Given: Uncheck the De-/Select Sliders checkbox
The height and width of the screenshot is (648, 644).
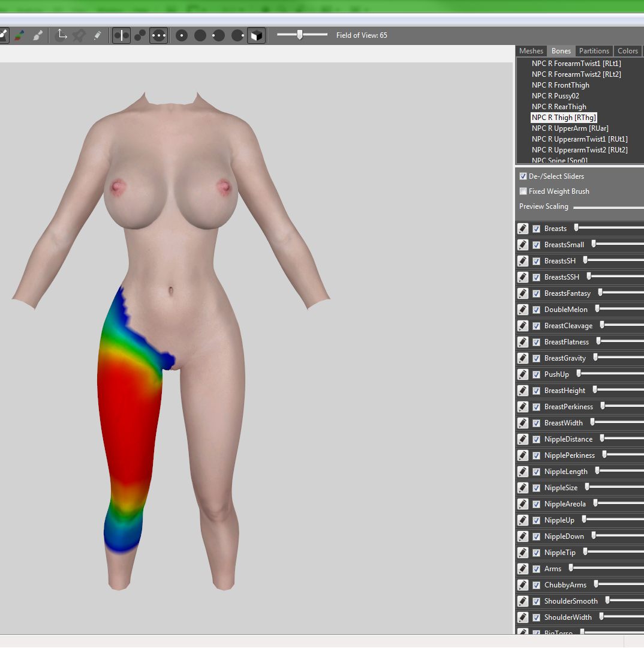Looking at the screenshot, I should click(x=523, y=176).
